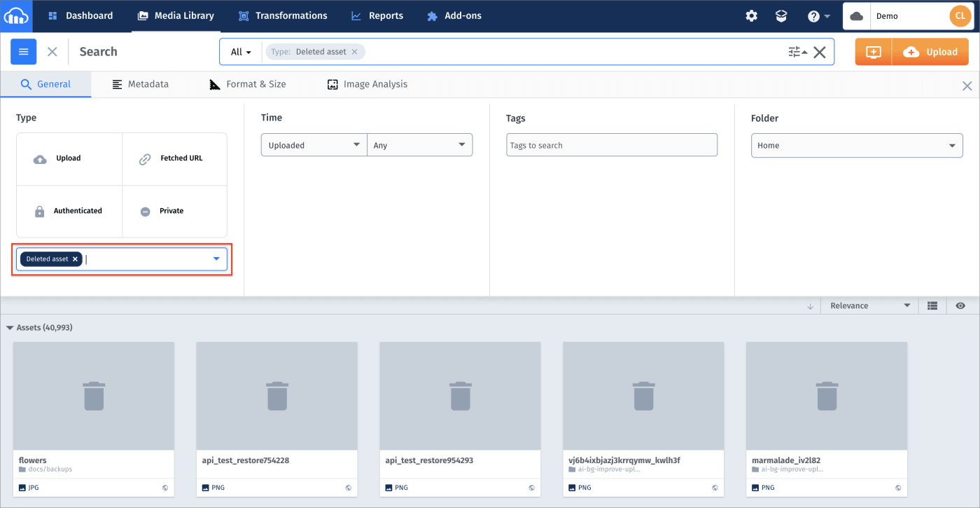980x508 pixels.
Task: Click the globe icon on flowers card
Action: click(164, 488)
